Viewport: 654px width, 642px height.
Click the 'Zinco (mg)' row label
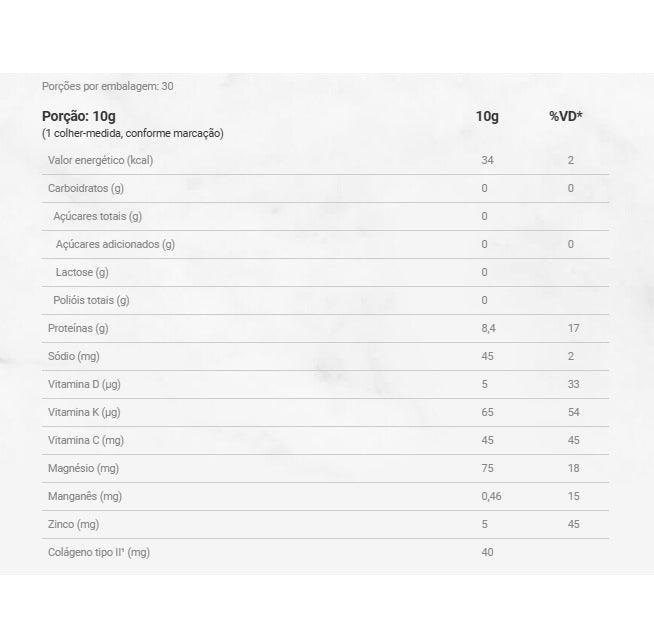coord(74,524)
